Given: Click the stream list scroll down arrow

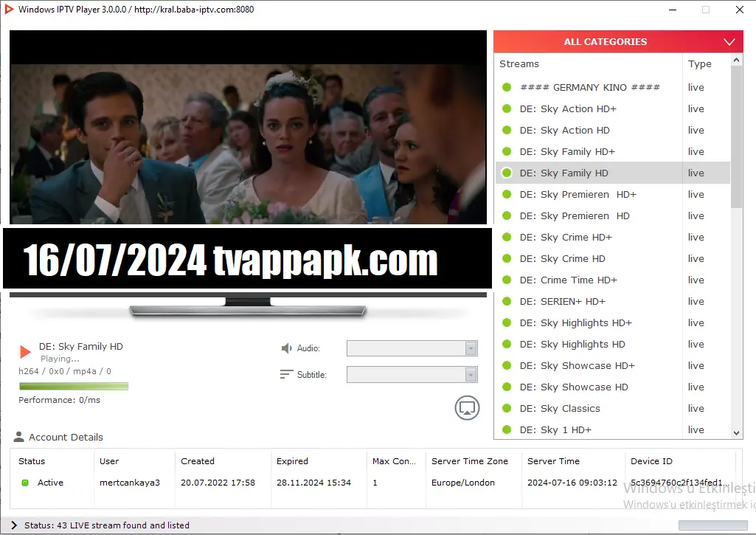Looking at the screenshot, I should (736, 432).
